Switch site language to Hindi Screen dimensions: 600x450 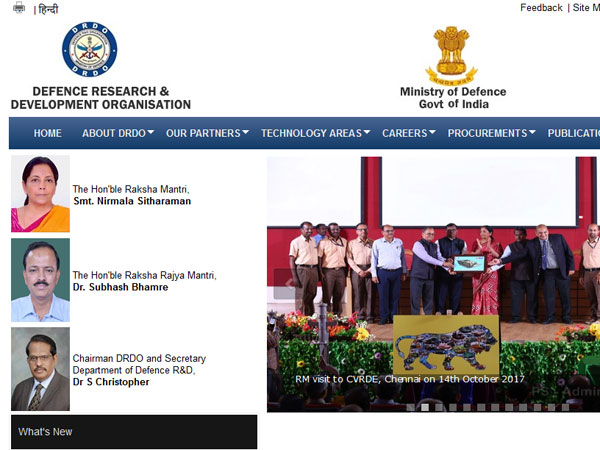pos(48,9)
